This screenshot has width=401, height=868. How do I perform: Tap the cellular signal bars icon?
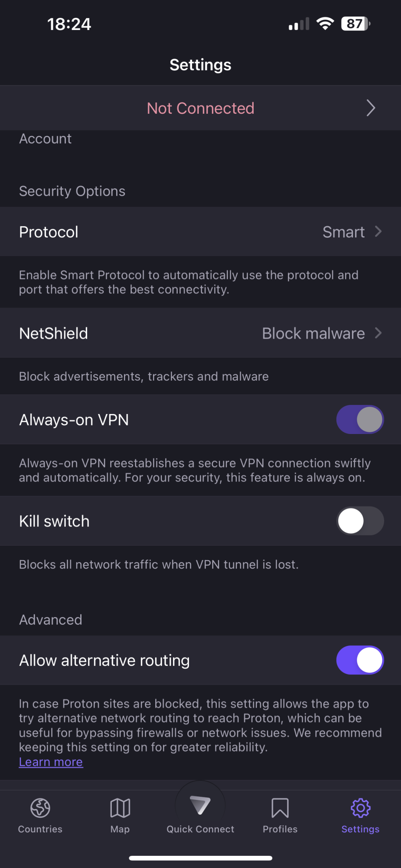[299, 24]
